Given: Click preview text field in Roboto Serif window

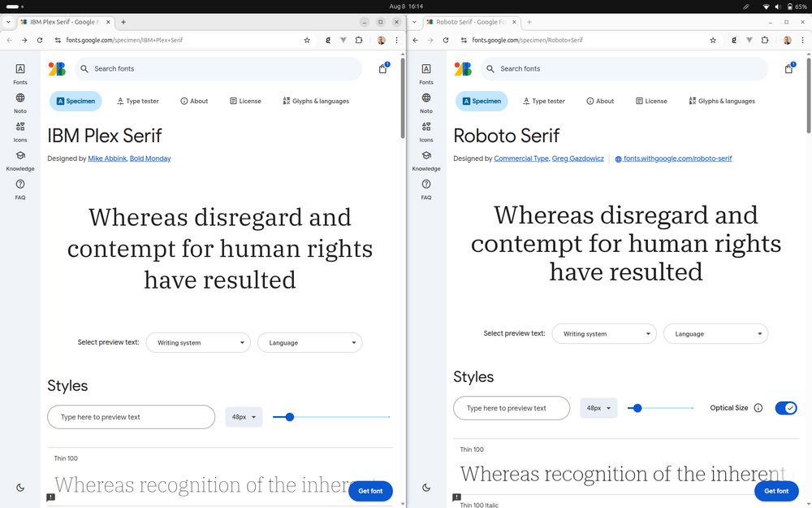Looking at the screenshot, I should tap(512, 408).
